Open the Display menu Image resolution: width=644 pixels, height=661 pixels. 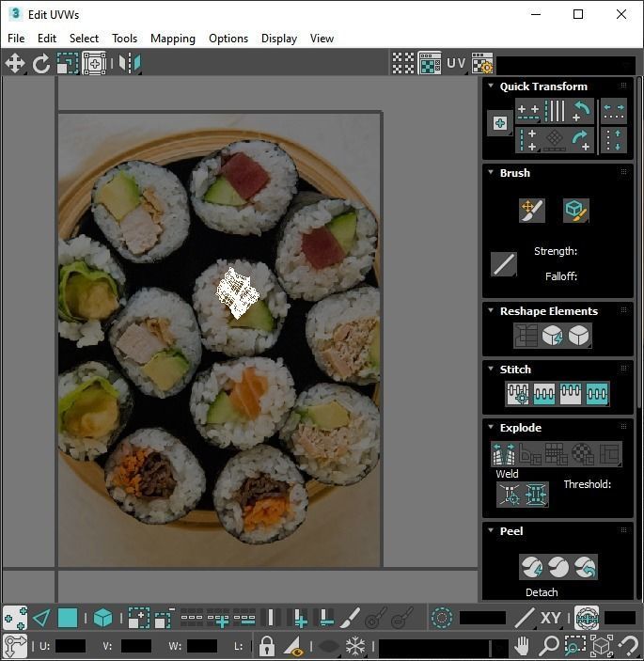coord(279,39)
